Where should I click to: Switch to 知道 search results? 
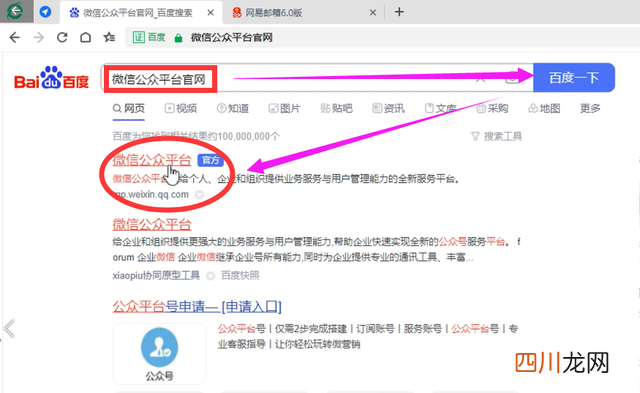[x=233, y=108]
